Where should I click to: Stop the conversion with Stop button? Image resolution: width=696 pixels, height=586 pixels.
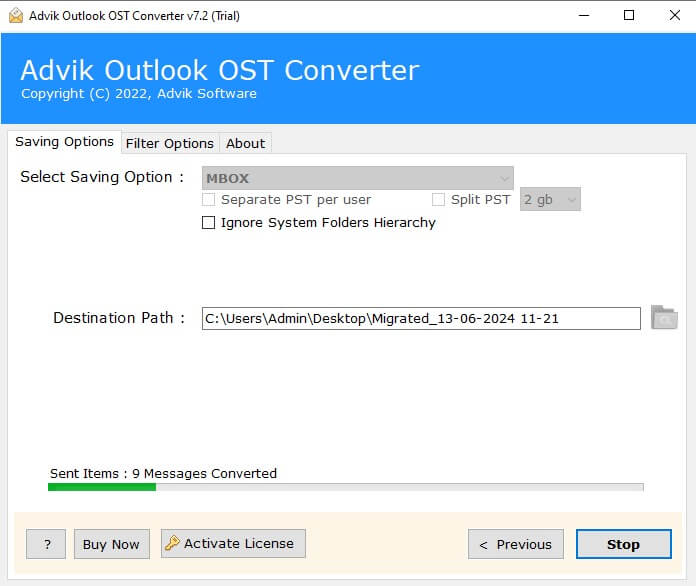624,544
